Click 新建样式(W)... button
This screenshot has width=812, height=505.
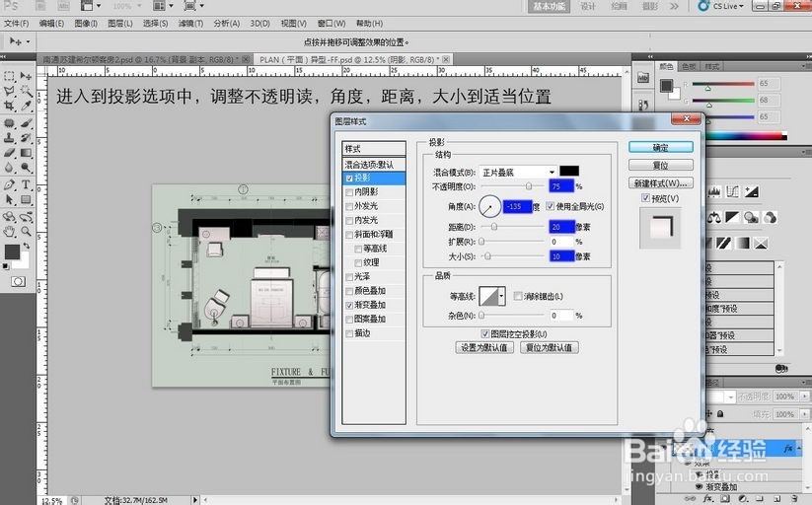point(661,182)
